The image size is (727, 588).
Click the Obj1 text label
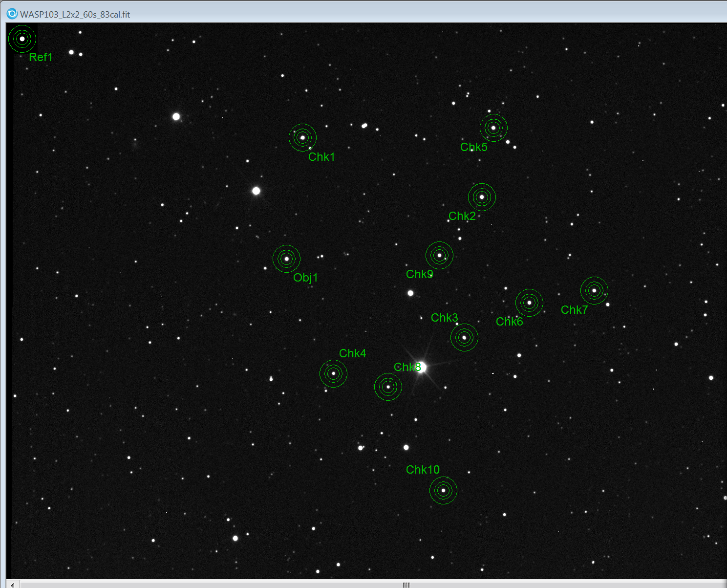tap(305, 278)
